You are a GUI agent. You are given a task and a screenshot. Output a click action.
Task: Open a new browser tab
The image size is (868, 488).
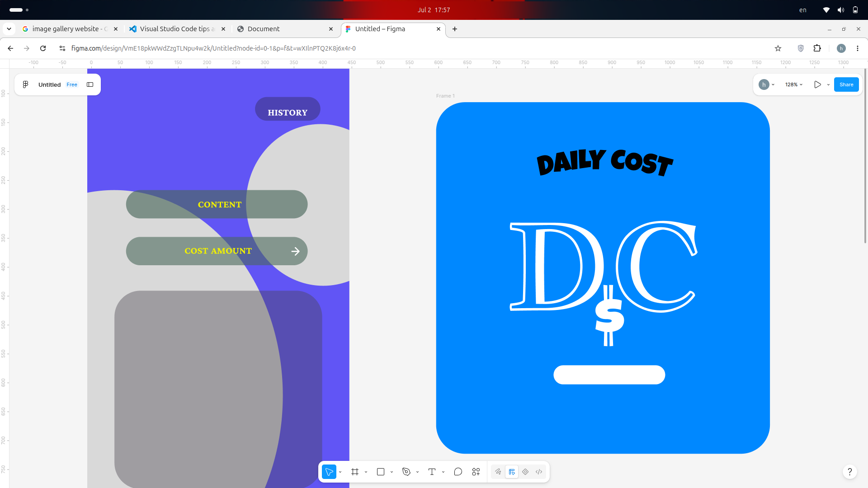point(455,29)
